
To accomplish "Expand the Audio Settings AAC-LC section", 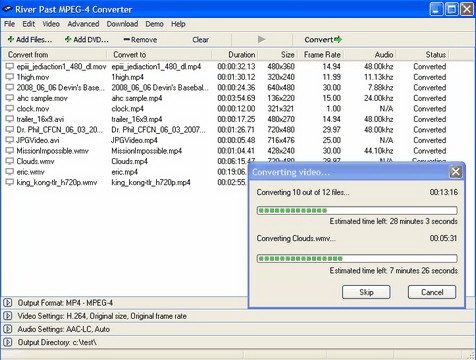I will pyautogui.click(x=8, y=329).
